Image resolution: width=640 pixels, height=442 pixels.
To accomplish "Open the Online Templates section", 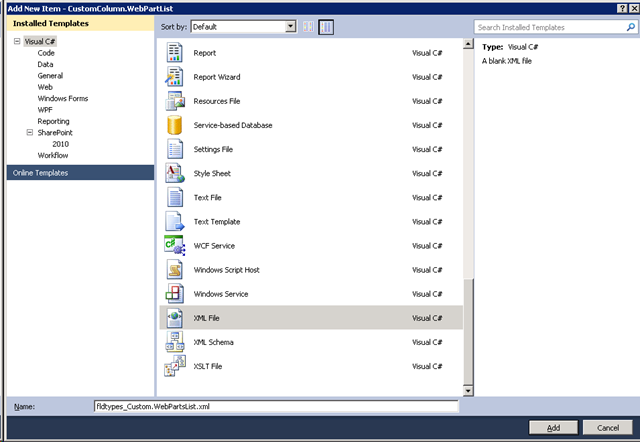I will [x=80, y=173].
